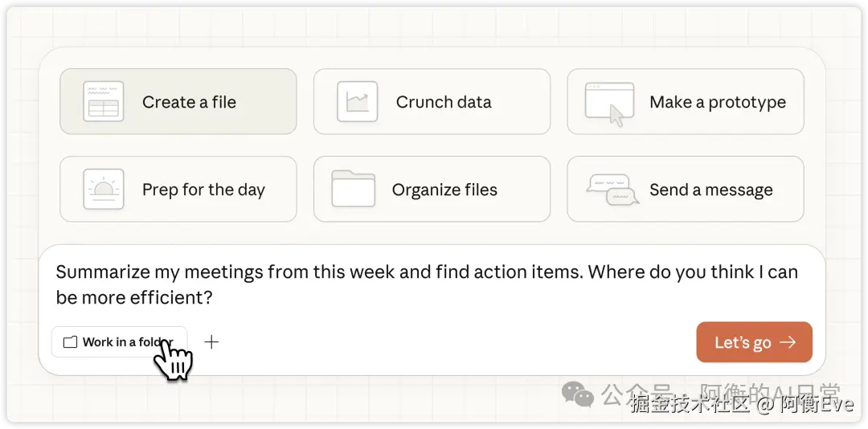Open the "Prep for the day" label
868x429 pixels.
203,190
